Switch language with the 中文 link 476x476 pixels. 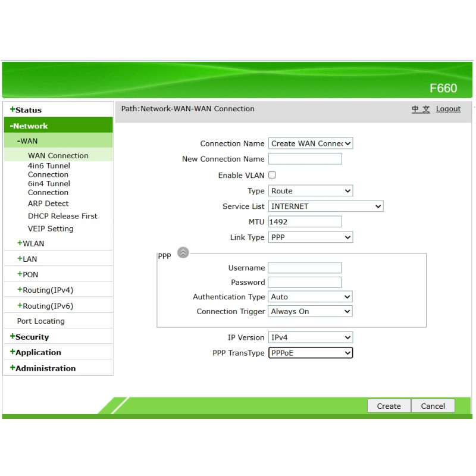pos(421,109)
